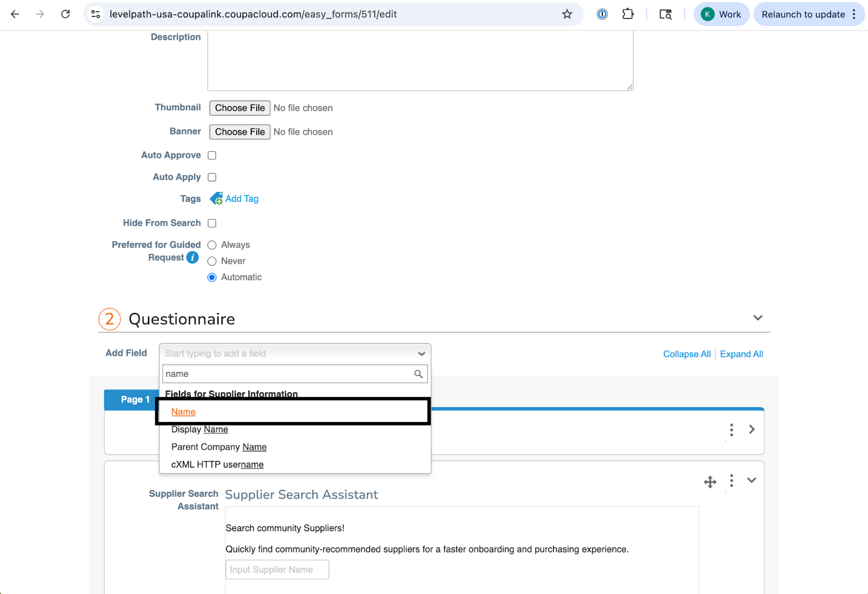
Task: Check the Hide From Search checkbox
Action: [x=212, y=223]
